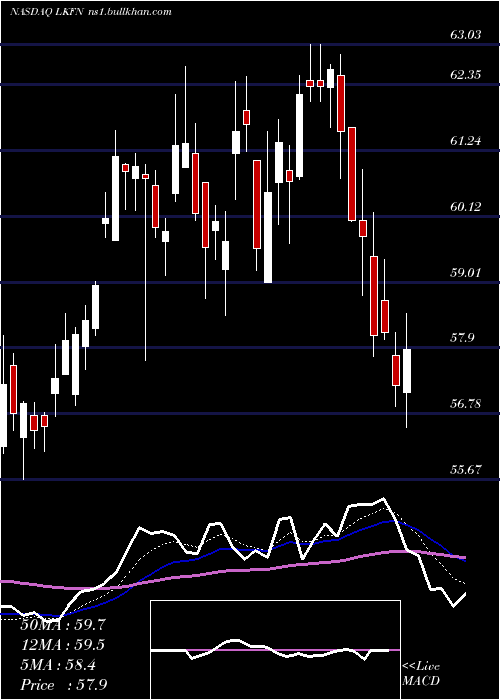
Task: Click the 63.03 price axis label
Action: 466,34
